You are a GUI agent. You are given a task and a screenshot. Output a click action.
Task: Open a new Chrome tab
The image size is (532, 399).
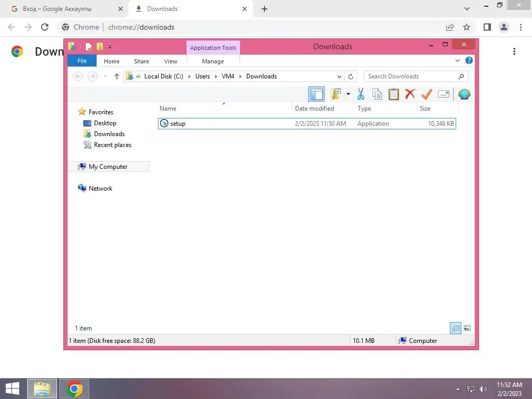pyautogui.click(x=264, y=9)
